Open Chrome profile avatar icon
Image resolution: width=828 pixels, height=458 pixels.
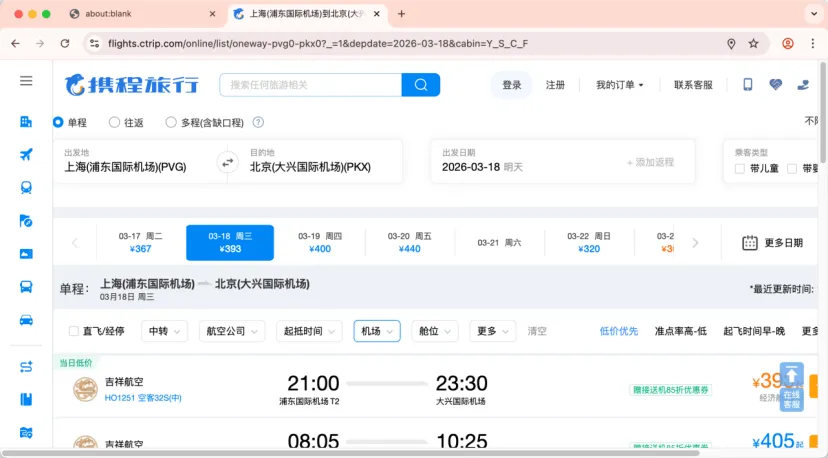click(x=788, y=43)
